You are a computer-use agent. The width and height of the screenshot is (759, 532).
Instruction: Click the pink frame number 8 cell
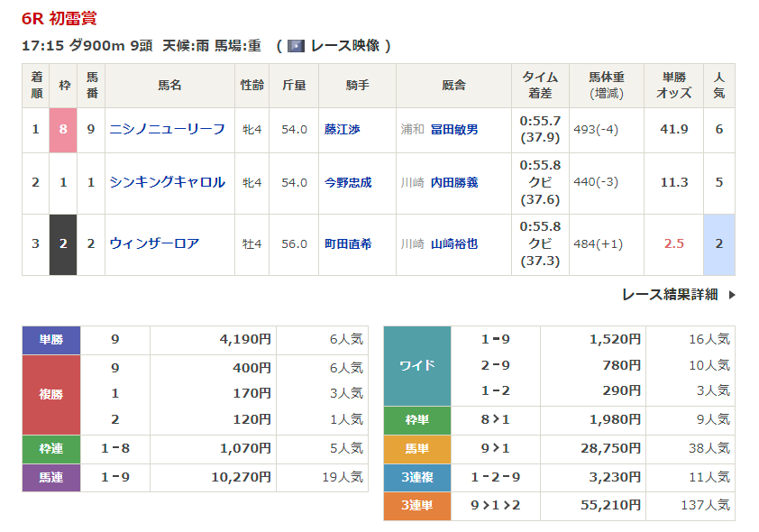click(63, 130)
